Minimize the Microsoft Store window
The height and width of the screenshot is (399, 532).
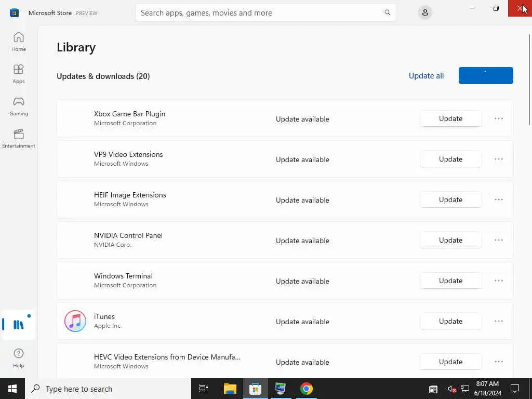point(472,8)
